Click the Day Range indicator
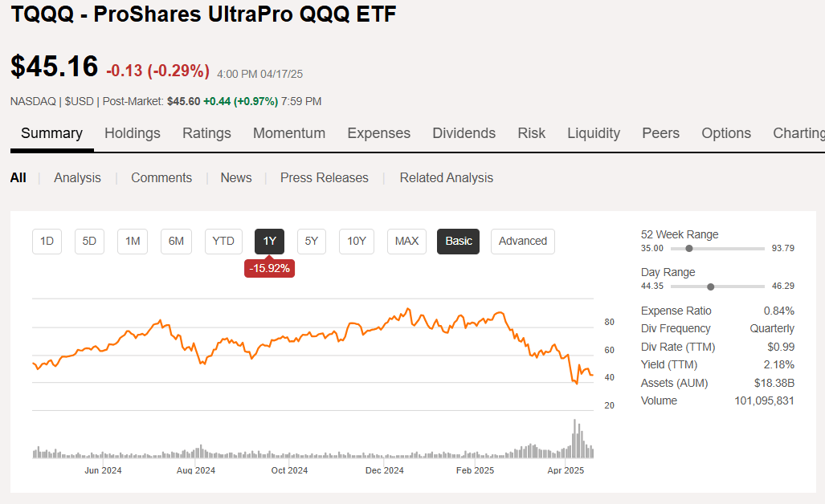Viewport: 825px width, 504px height. [x=668, y=272]
